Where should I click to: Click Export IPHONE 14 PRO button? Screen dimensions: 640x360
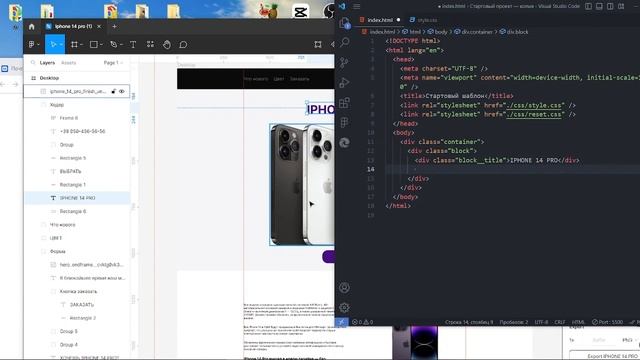(606, 356)
